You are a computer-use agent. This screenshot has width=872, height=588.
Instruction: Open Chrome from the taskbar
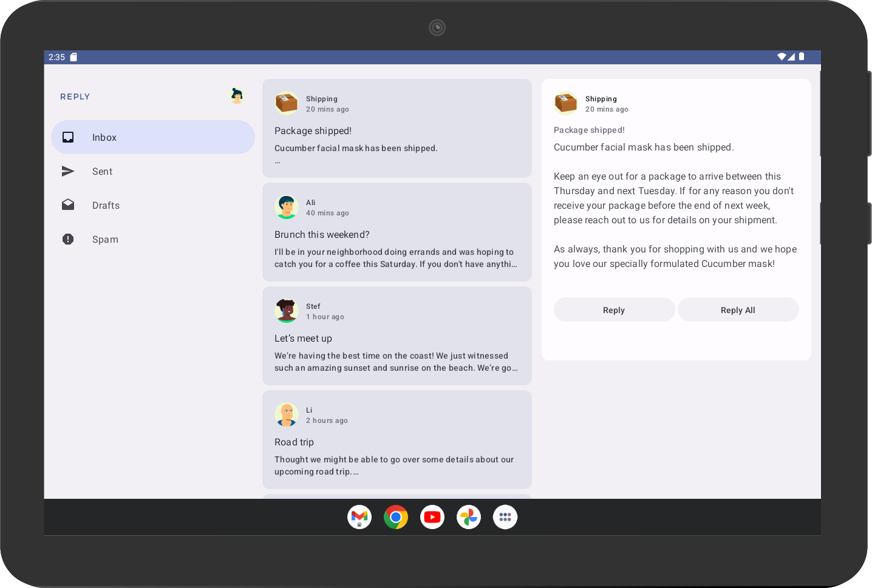pos(395,516)
